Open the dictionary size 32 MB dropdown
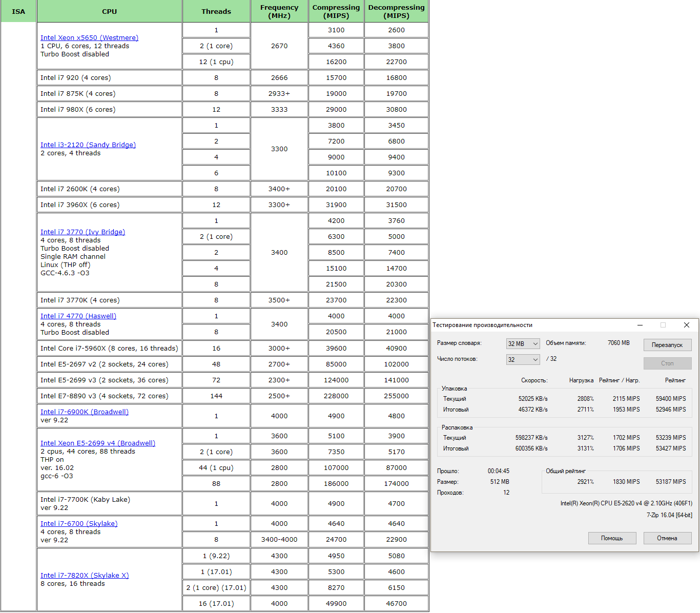The width and height of the screenshot is (700, 613). (523, 344)
